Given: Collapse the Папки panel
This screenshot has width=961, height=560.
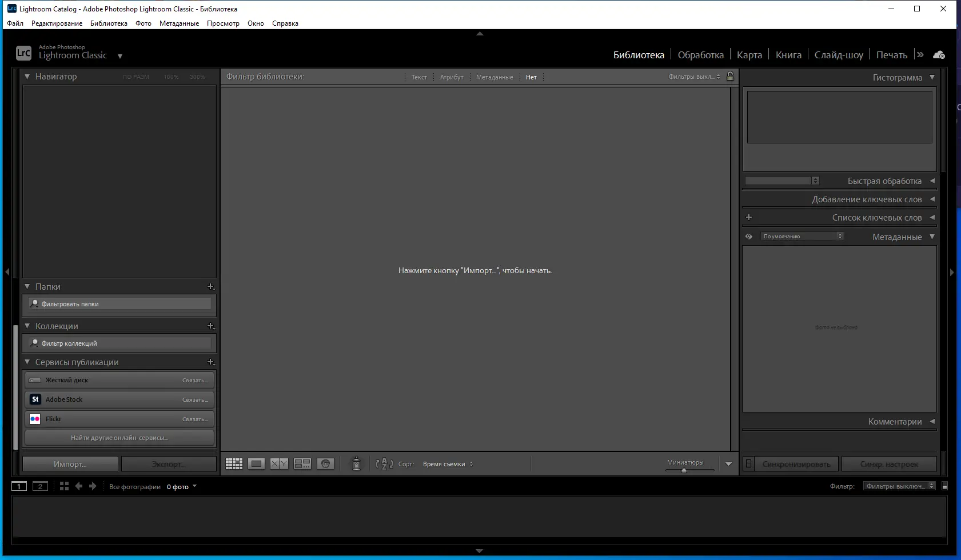Looking at the screenshot, I should [x=27, y=286].
